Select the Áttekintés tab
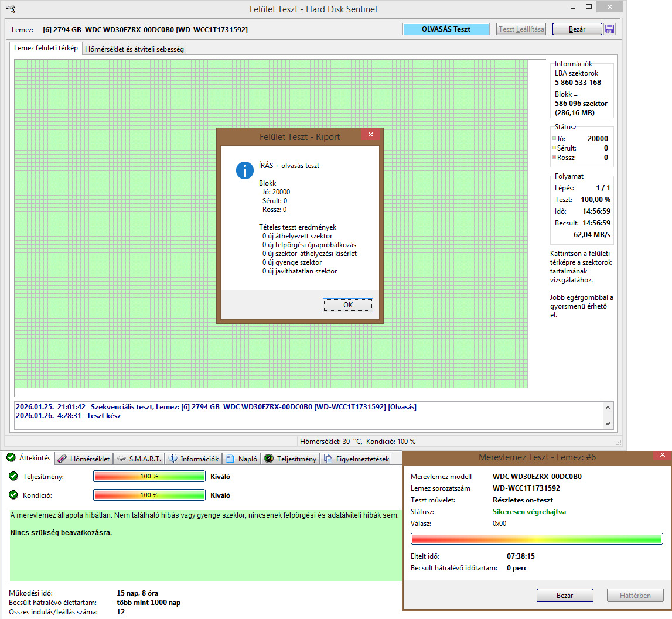This screenshot has height=619, width=672. click(29, 458)
